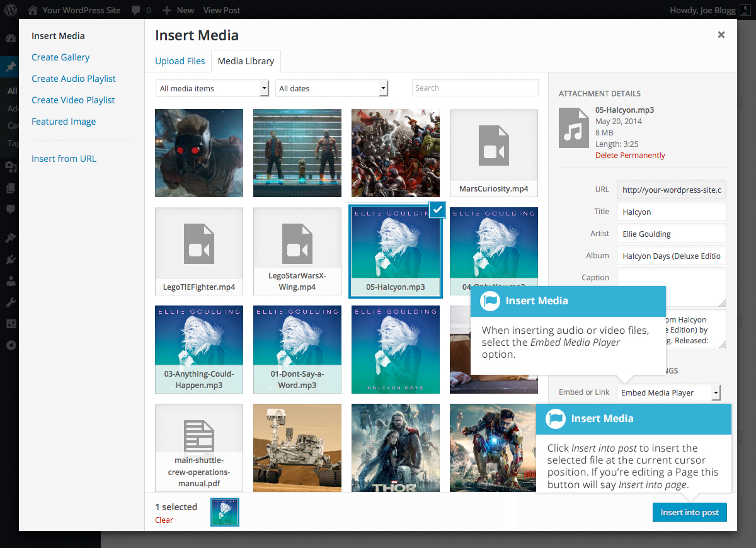Image resolution: width=756 pixels, height=548 pixels.
Task: Uncheck the selected 05-Halcyon.mp3 checkmark
Action: pos(438,210)
